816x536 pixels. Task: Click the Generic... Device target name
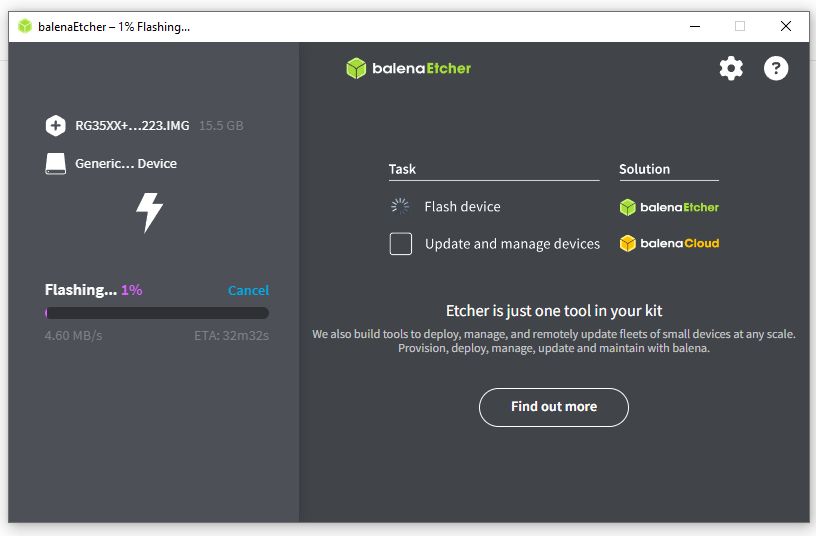(126, 163)
